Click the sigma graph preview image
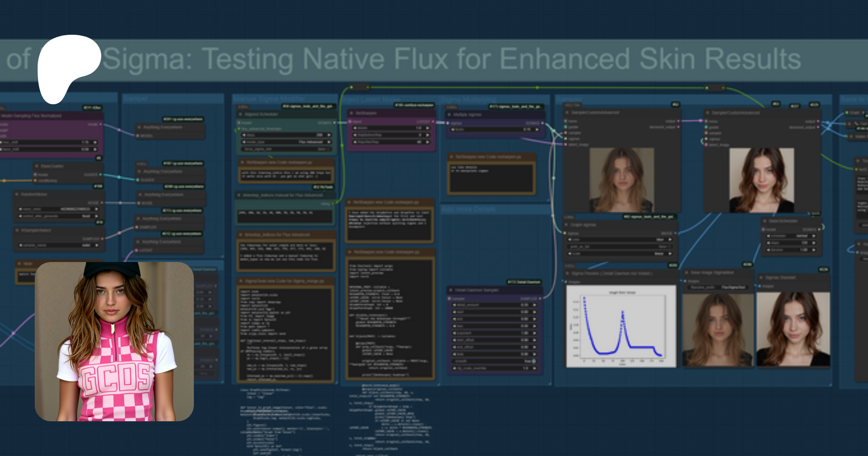The image size is (868, 456). click(621, 326)
